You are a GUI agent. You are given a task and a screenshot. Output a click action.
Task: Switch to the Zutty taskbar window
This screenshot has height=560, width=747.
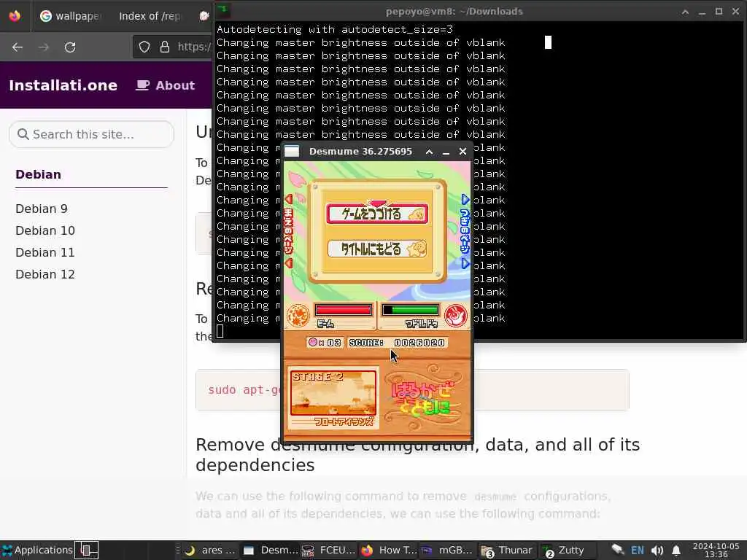click(x=565, y=550)
